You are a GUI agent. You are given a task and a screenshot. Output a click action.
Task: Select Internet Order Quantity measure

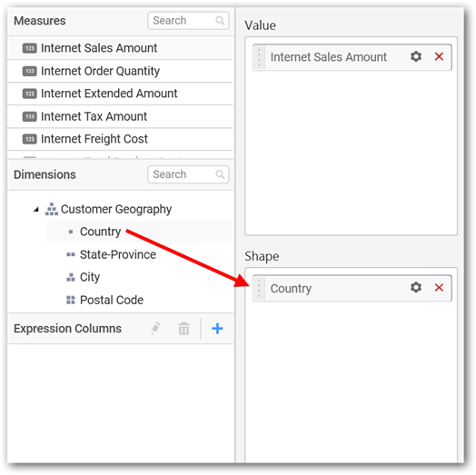(x=120, y=71)
